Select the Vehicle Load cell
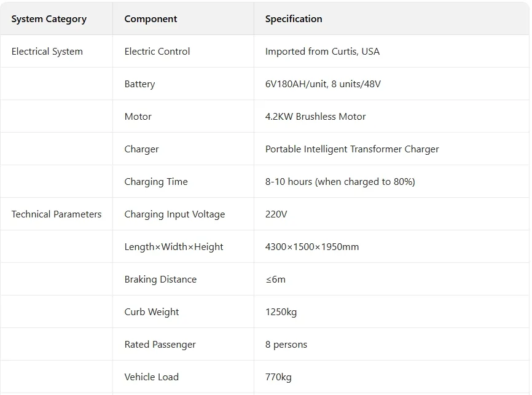 coord(151,377)
